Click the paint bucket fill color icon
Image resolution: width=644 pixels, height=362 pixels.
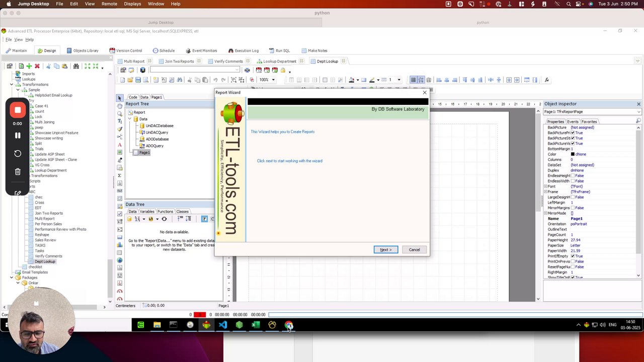[x=352, y=80]
